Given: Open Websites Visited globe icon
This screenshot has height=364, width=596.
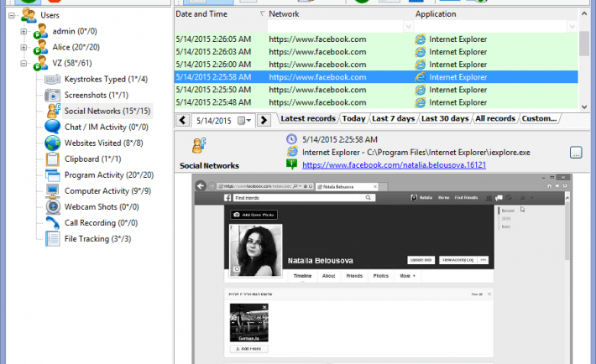Looking at the screenshot, I should click(x=52, y=143).
